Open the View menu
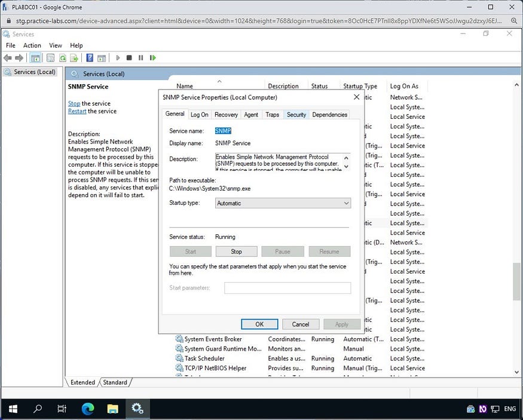 56,45
